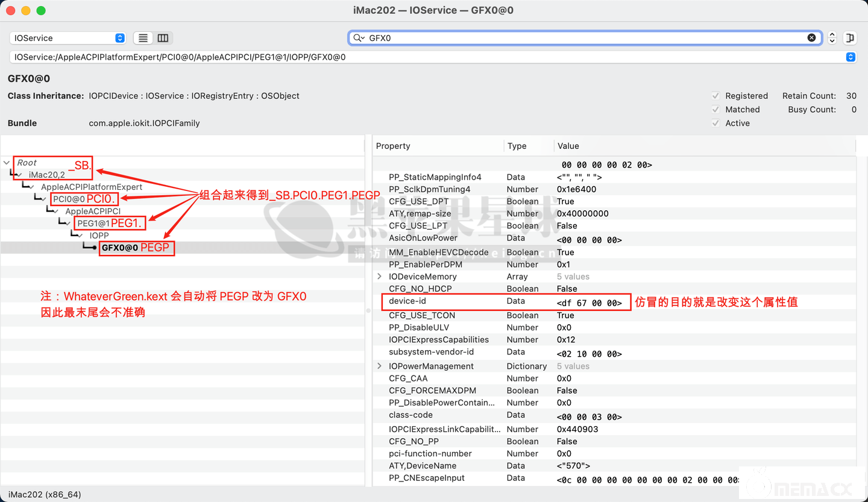Select the GFX0@0 tree entry

(x=120, y=248)
